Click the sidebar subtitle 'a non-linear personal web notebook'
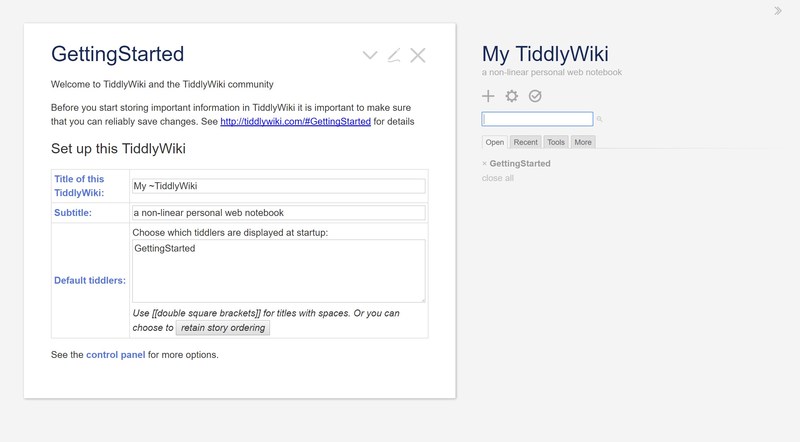Image resolution: width=800 pixels, height=442 pixels. [x=552, y=72]
